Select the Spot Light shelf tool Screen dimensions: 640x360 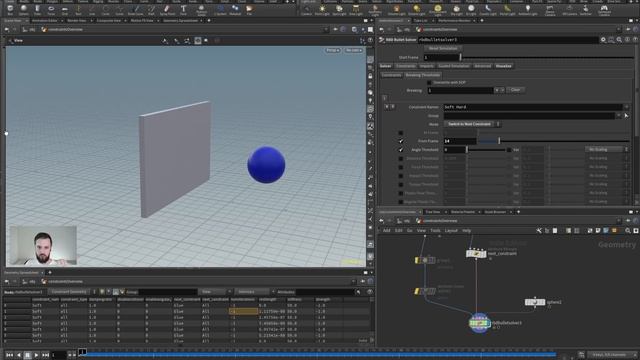pos(339,10)
